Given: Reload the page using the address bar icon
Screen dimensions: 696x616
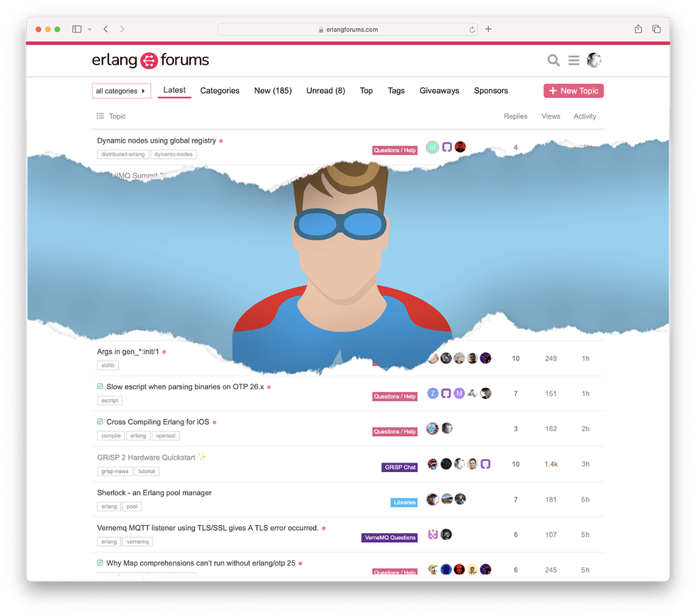Looking at the screenshot, I should pos(472,29).
